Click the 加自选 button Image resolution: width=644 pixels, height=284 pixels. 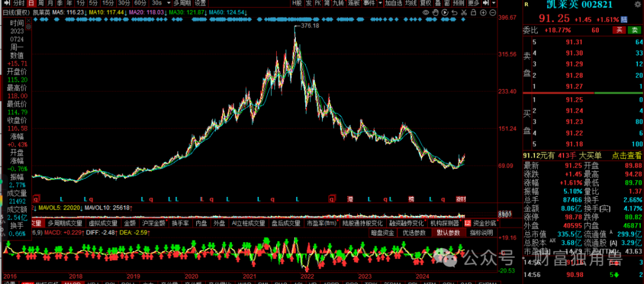(x=394, y=3)
